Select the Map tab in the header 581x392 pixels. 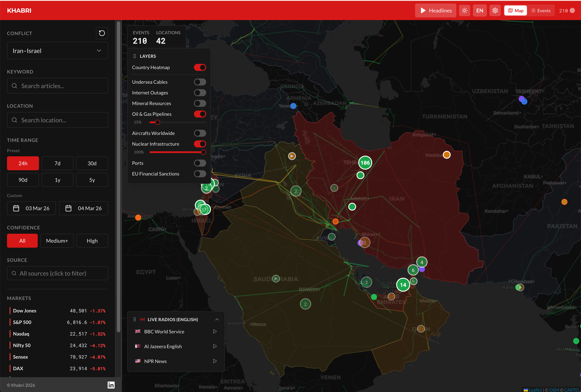pyautogui.click(x=515, y=10)
